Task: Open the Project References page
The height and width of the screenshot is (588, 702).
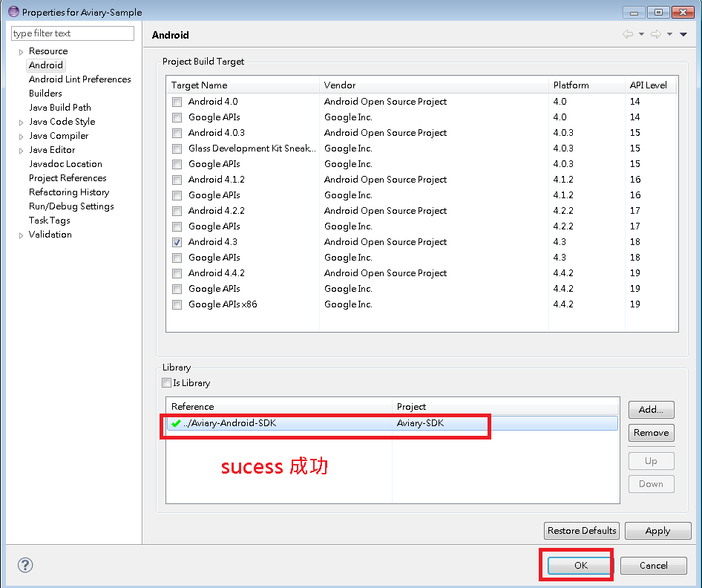Action: pyautogui.click(x=68, y=177)
